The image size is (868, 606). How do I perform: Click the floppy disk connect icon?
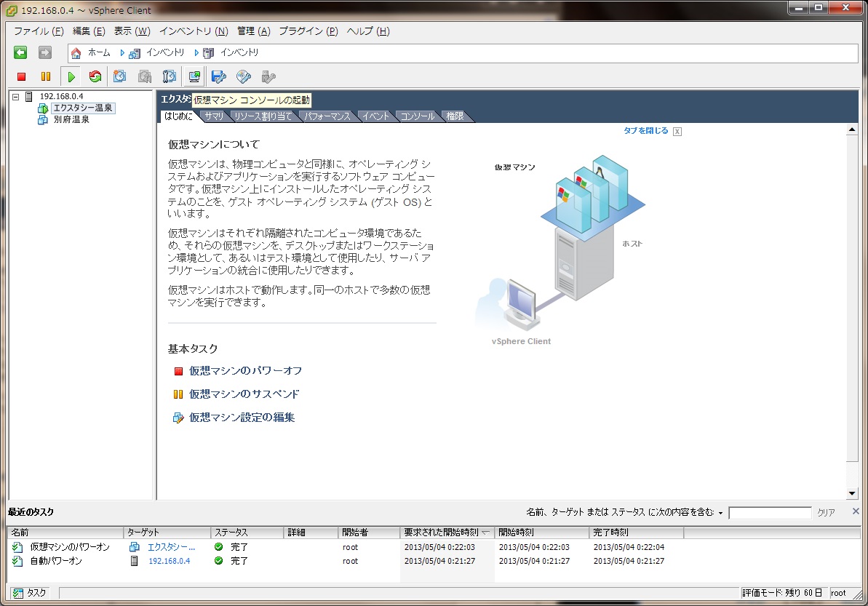(219, 76)
